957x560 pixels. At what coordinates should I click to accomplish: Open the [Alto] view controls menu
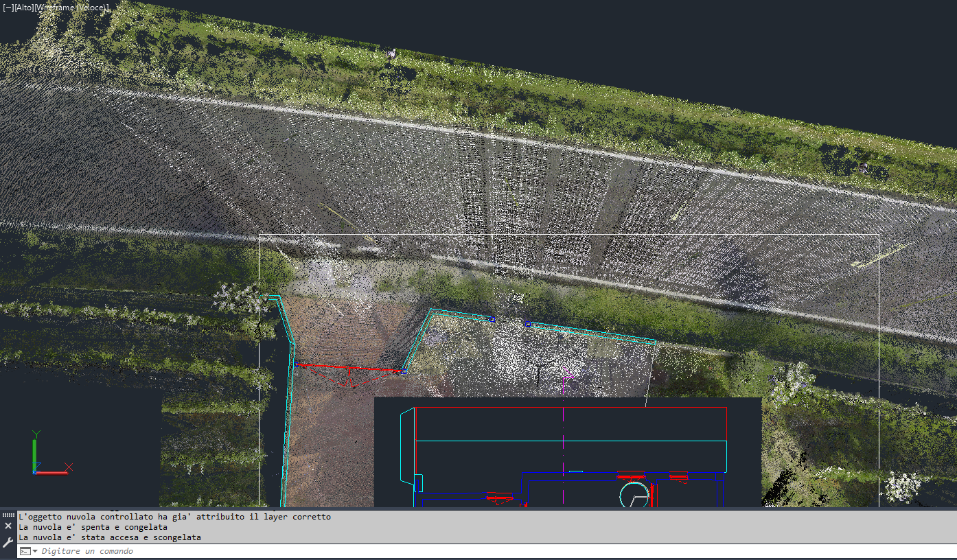click(23, 7)
